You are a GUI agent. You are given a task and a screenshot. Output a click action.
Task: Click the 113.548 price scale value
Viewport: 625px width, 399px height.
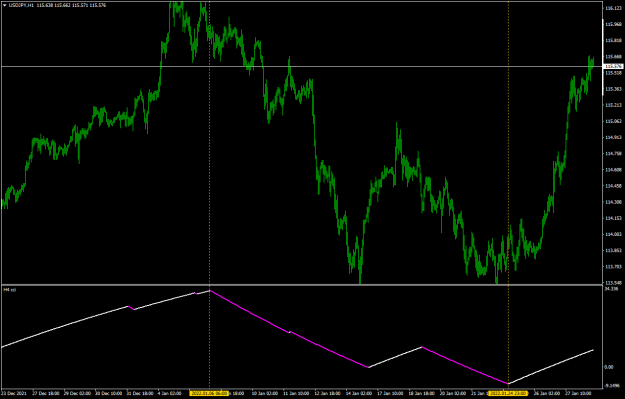pos(613,282)
